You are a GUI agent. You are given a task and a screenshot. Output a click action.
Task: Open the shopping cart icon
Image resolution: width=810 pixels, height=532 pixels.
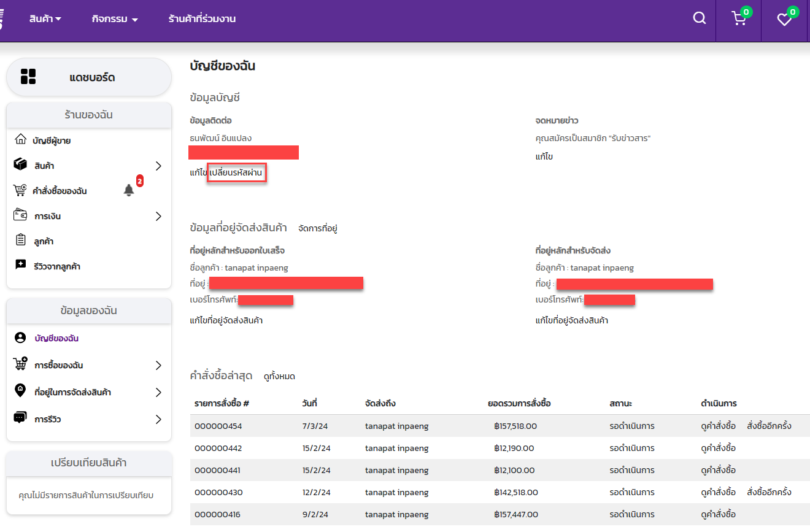click(739, 19)
